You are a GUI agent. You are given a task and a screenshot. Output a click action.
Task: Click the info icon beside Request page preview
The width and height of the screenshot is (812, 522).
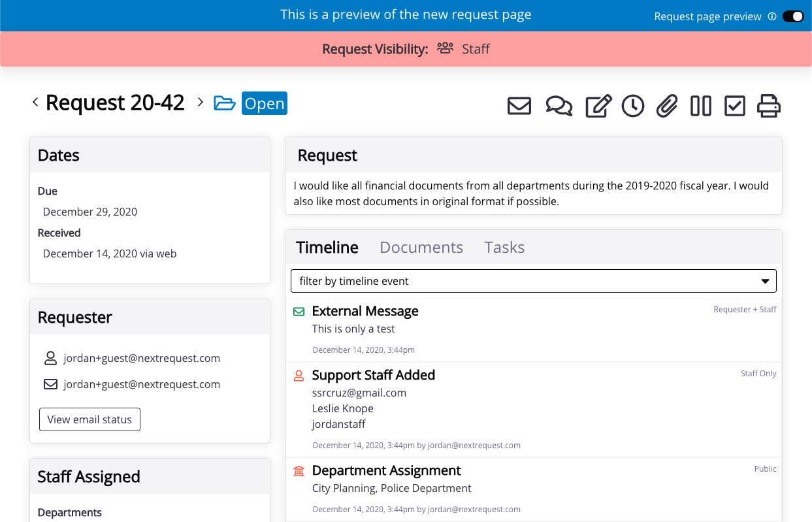[x=772, y=16]
